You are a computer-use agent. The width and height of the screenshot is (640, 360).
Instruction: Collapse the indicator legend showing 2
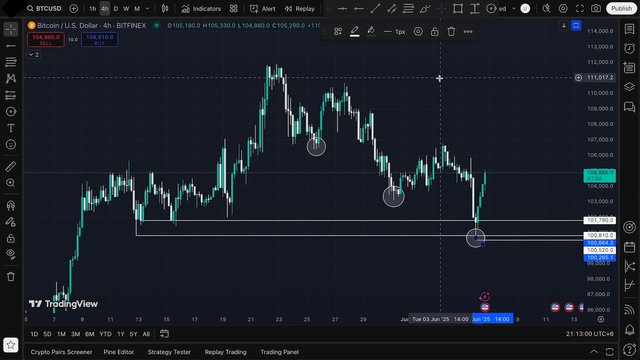[x=34, y=54]
